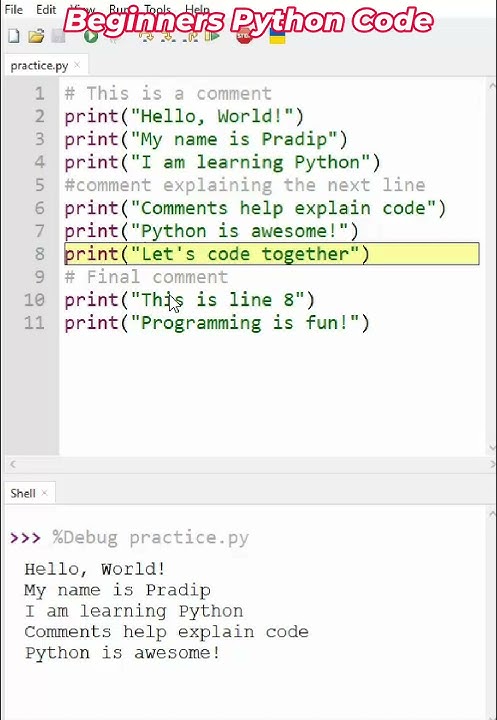Click the editor's horizontal scrollbar left arrow
Screen dimensions: 497x720
pos(13,465)
